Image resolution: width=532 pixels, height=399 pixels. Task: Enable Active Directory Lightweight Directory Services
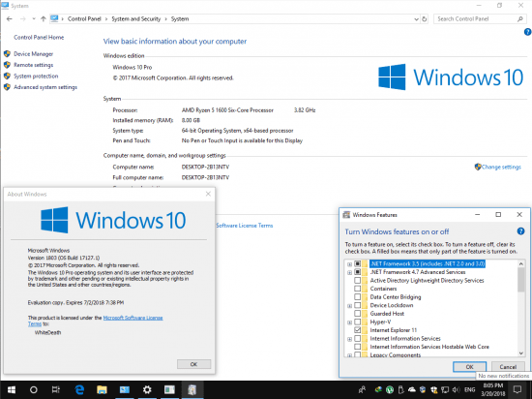357,281
